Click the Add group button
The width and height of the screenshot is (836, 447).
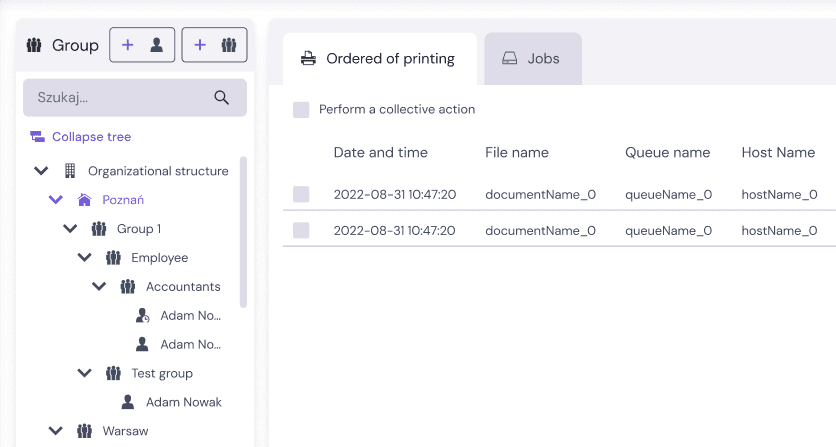(x=214, y=45)
